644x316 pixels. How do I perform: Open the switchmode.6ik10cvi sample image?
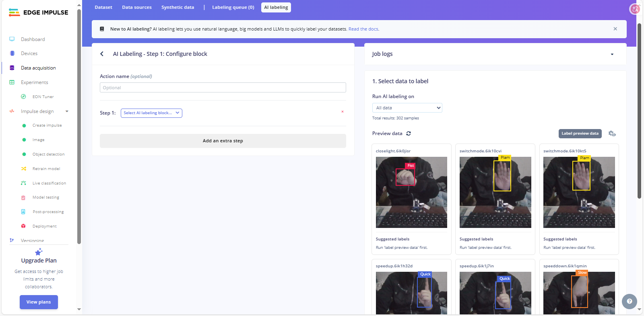pyautogui.click(x=495, y=192)
